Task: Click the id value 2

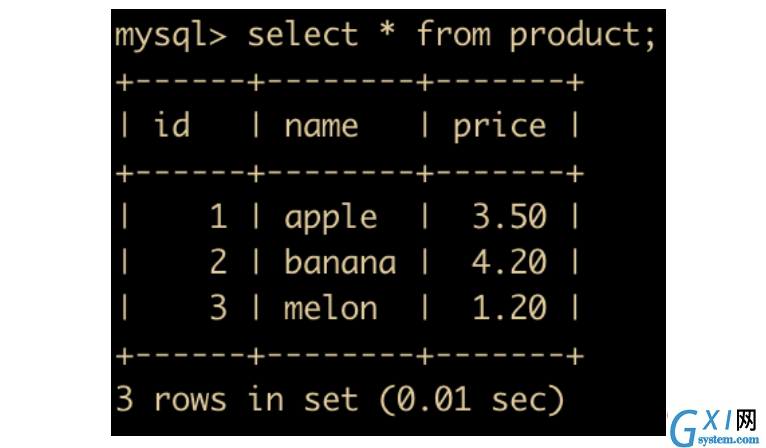Action: pyautogui.click(x=218, y=262)
